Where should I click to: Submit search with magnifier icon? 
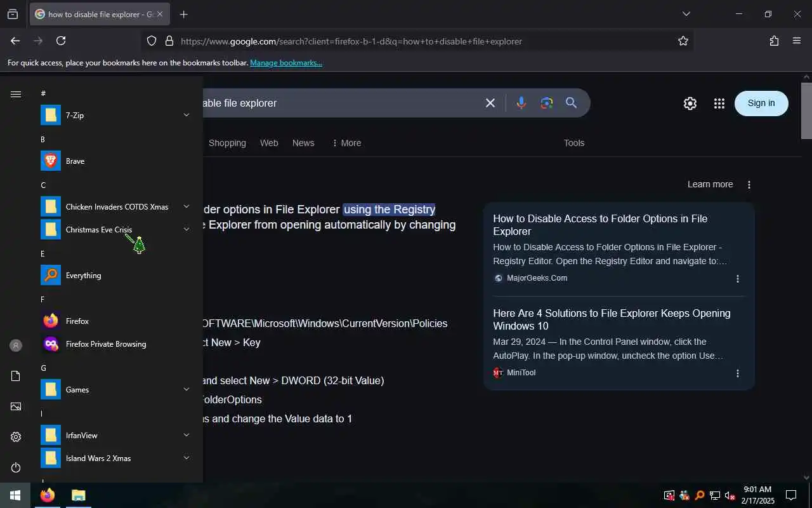point(571,103)
